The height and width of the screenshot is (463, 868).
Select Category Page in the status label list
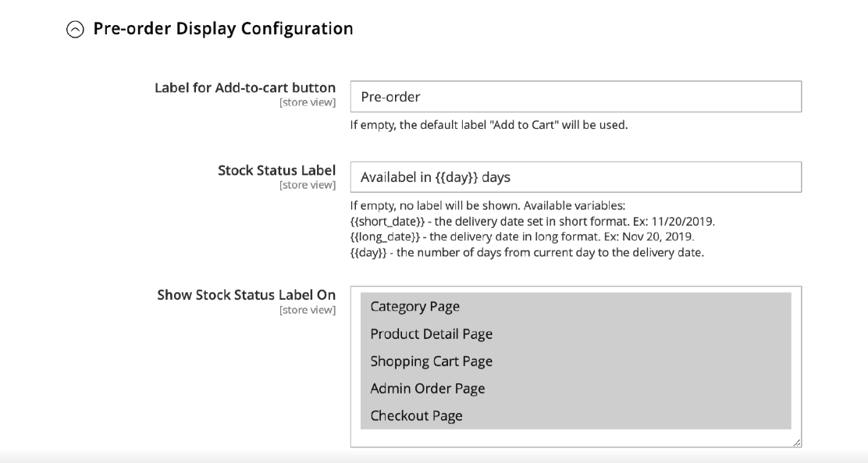[415, 307]
